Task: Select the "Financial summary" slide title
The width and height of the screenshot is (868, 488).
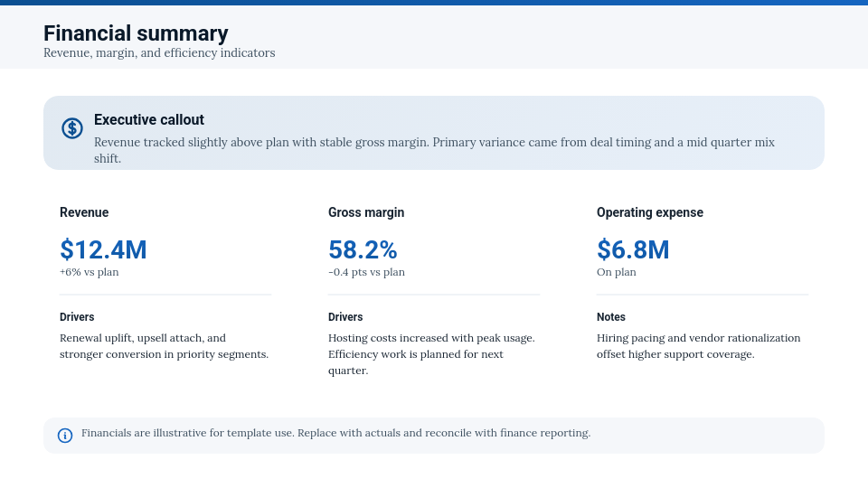Action: click(136, 33)
